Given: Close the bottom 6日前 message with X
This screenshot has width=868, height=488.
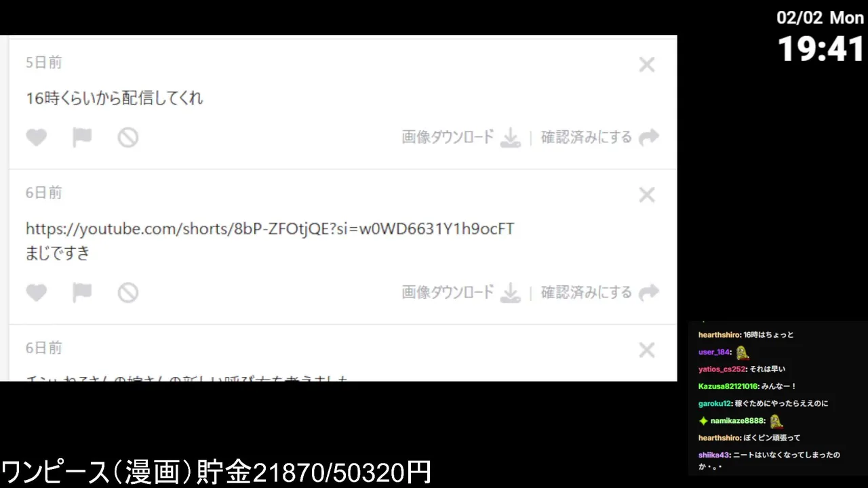Looking at the screenshot, I should (647, 350).
